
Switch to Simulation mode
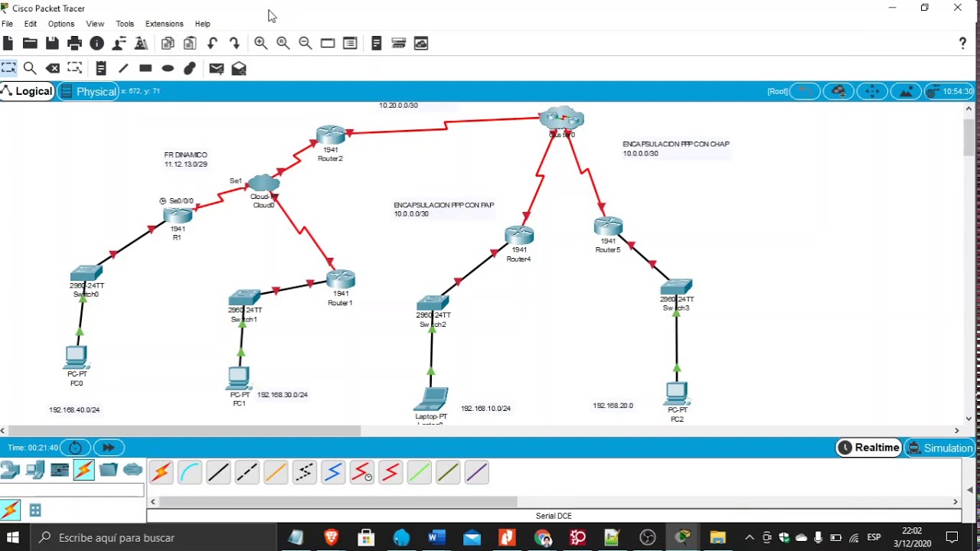(940, 448)
